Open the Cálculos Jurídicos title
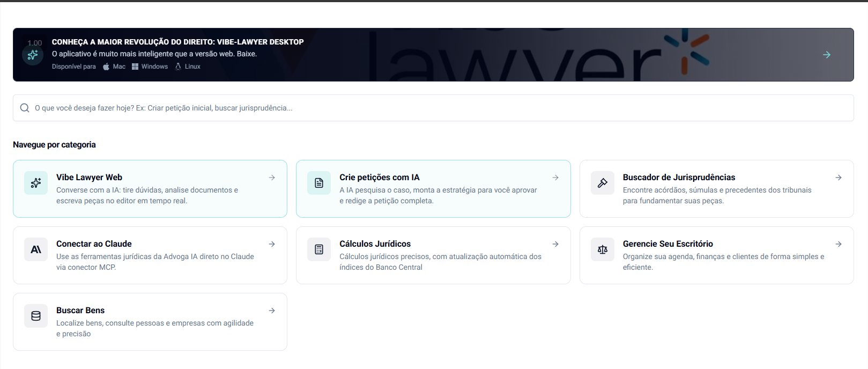 pos(375,244)
